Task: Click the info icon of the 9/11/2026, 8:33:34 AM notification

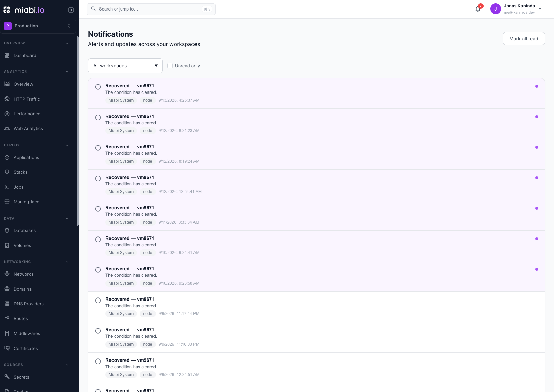Action: (x=98, y=209)
